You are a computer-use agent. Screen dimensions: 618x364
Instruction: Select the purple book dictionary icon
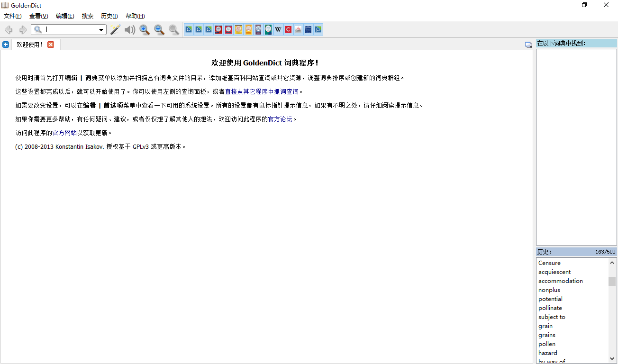[258, 29]
